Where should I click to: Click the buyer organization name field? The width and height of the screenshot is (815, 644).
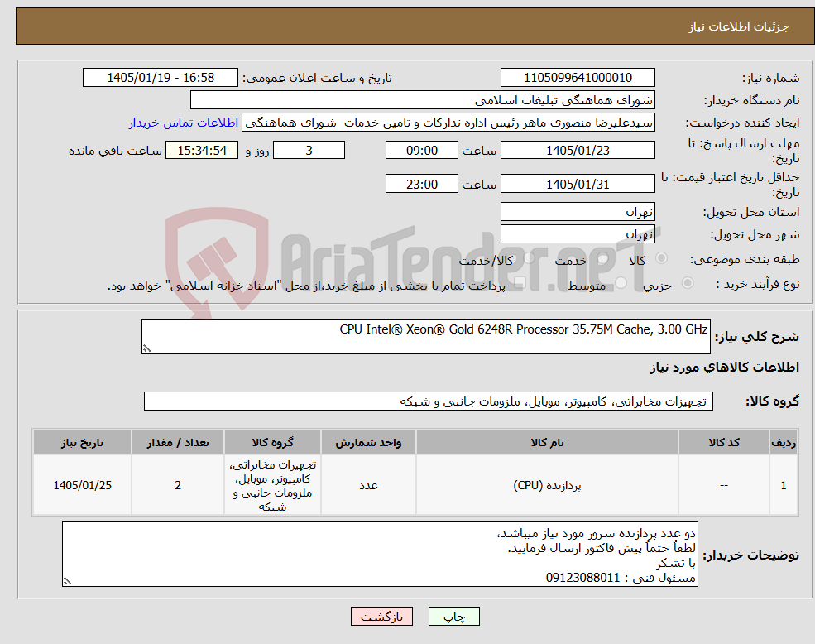(x=422, y=100)
